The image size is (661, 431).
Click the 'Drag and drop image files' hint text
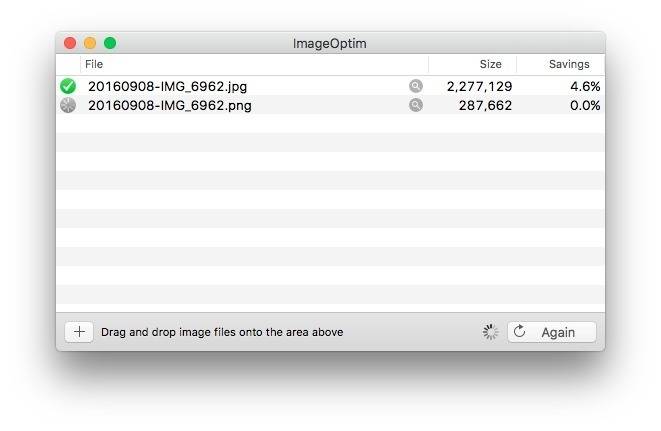tap(222, 332)
